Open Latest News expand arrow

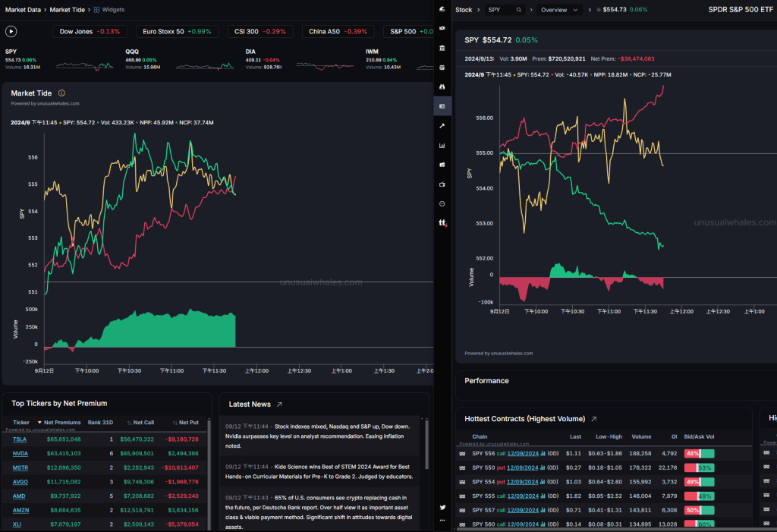(279, 405)
